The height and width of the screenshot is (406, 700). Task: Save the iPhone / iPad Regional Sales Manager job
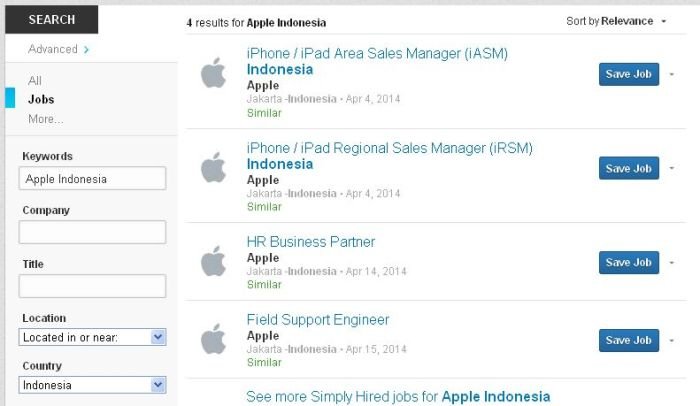click(x=629, y=168)
